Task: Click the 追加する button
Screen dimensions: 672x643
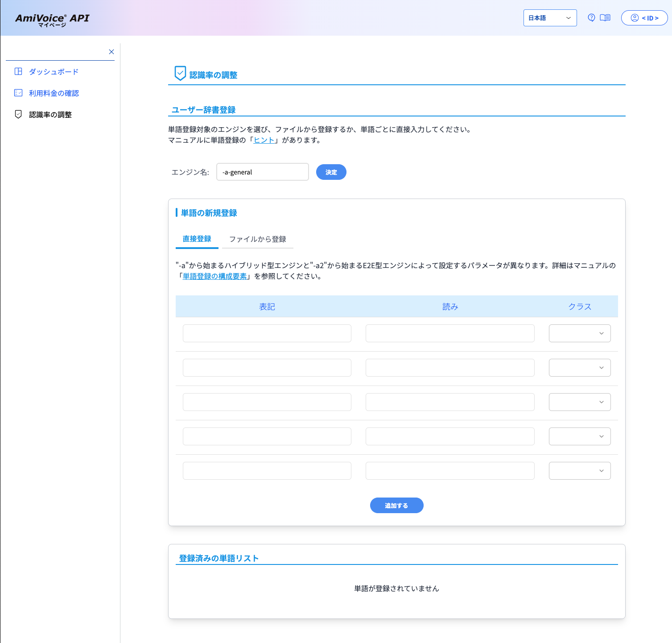Action: point(396,506)
